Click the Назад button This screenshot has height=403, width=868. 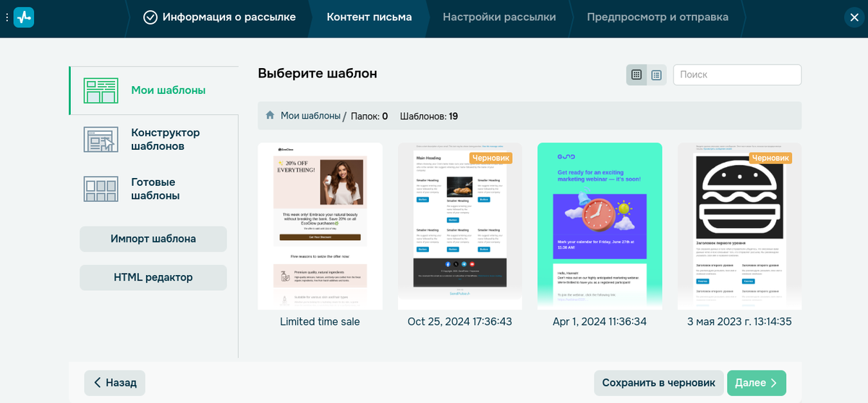[115, 383]
